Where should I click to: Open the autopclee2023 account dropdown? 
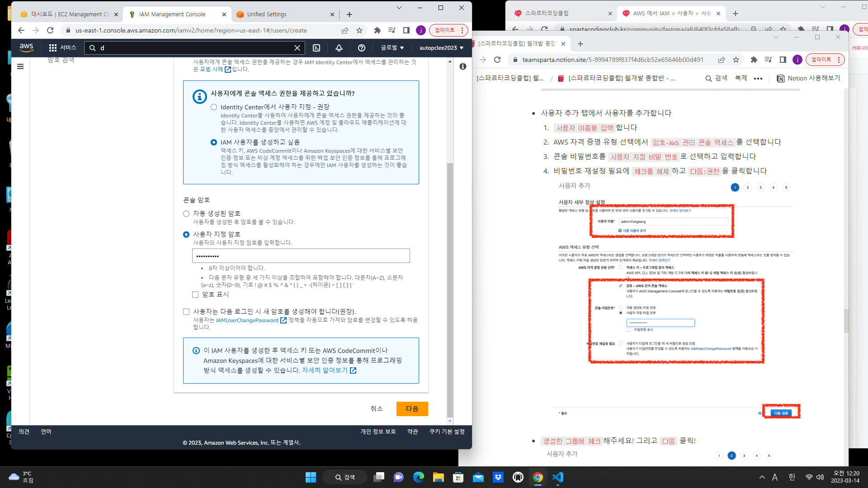[x=441, y=48]
